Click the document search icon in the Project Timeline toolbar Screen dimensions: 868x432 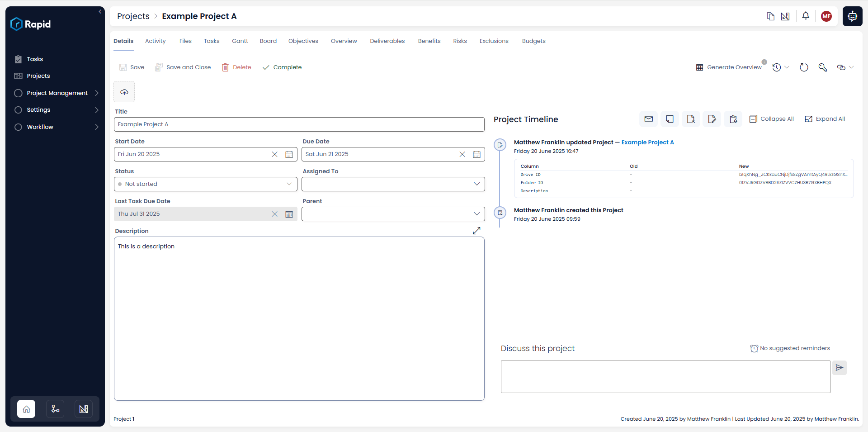click(691, 119)
